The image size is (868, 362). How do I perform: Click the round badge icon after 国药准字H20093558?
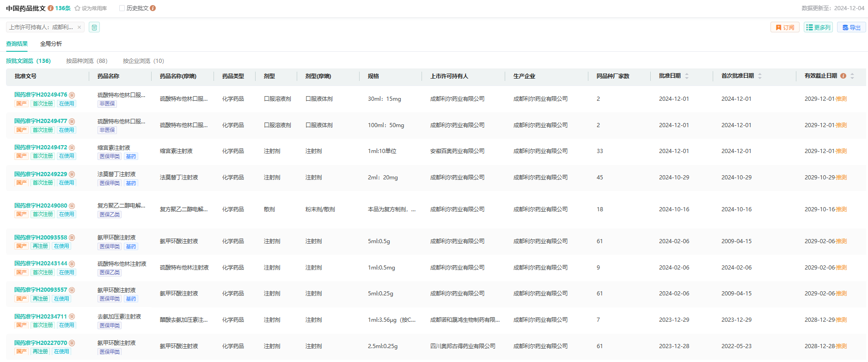(x=72, y=238)
